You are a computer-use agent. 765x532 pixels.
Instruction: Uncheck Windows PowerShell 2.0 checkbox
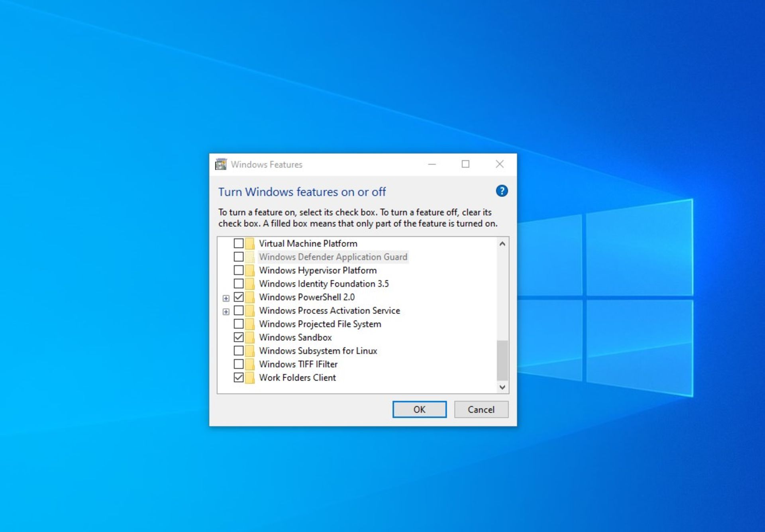click(x=238, y=297)
